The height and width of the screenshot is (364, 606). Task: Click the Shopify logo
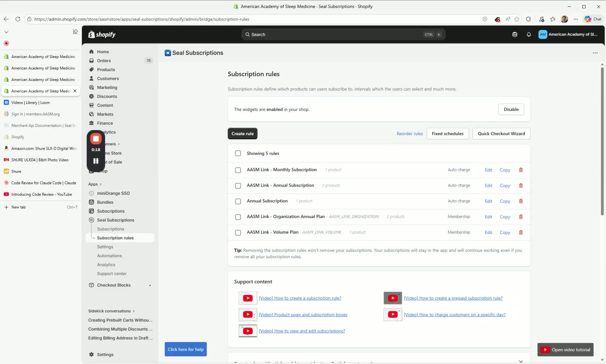pos(102,34)
